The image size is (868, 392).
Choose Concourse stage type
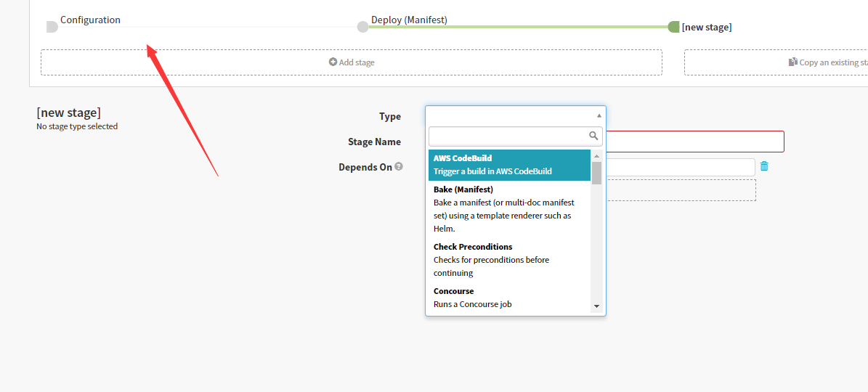511,298
